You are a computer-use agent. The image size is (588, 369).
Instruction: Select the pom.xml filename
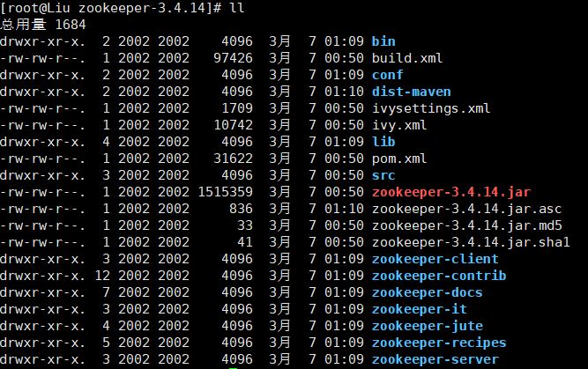pos(399,159)
